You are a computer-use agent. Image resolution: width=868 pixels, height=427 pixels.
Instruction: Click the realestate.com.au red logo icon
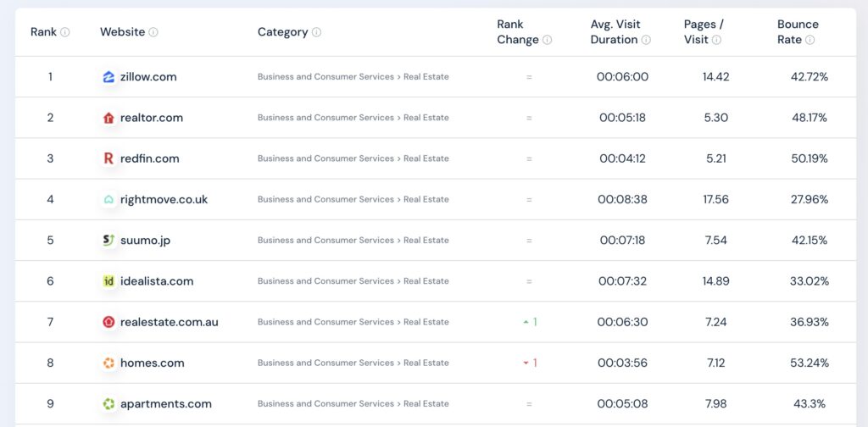[108, 322]
